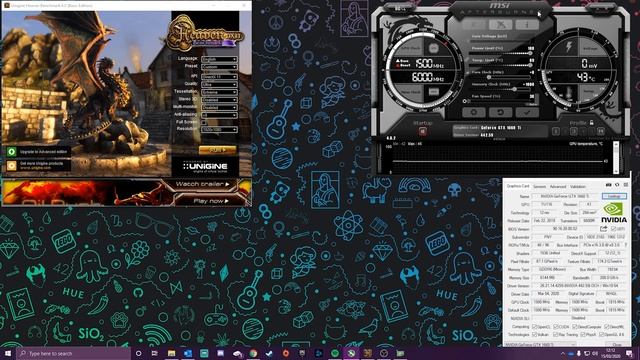Toggle the GPU-Z CUDA checkbox

(556, 327)
